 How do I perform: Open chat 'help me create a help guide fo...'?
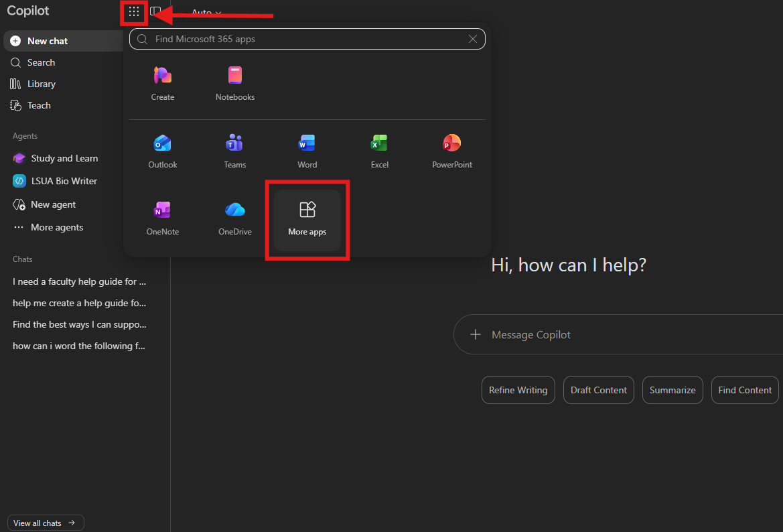[x=80, y=304]
